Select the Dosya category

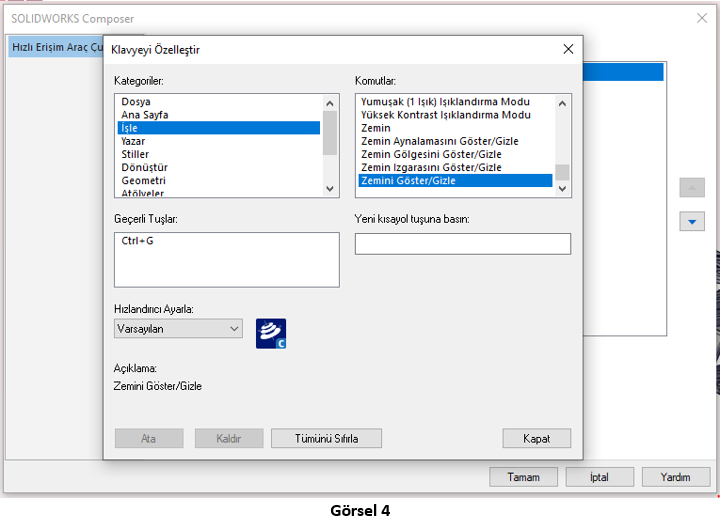(136, 102)
